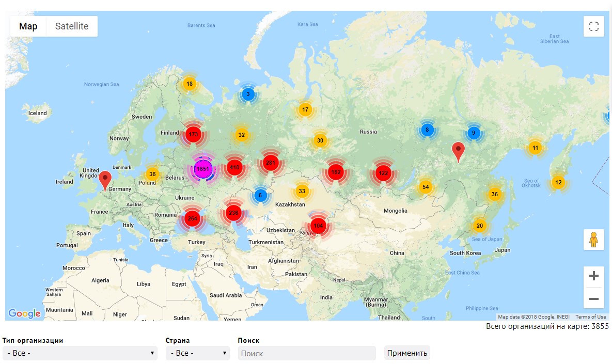
Task: Open the red 410 cluster marker
Action: 234,167
